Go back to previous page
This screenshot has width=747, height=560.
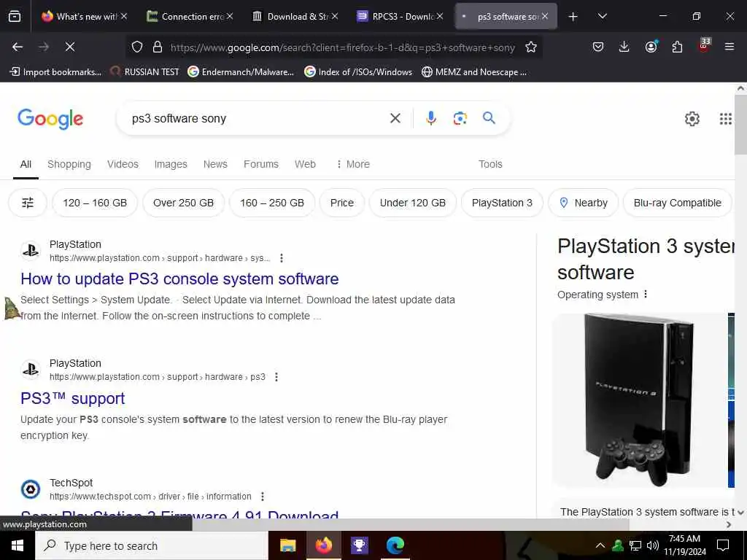click(x=18, y=47)
